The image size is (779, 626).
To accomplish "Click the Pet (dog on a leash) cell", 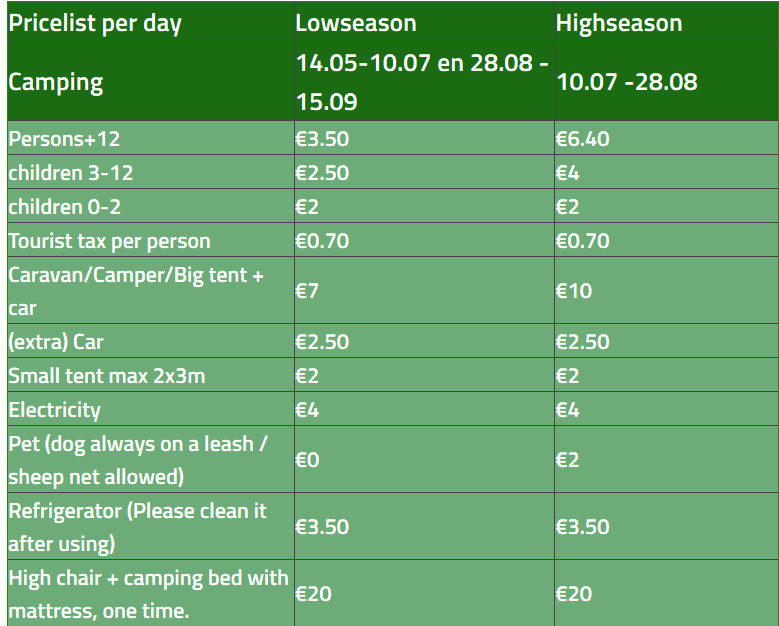I will point(151,460).
